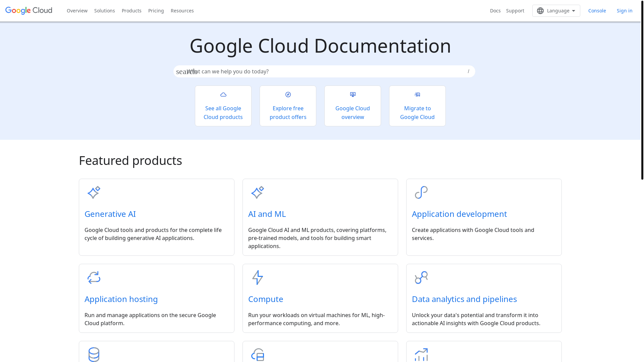Go to the Pricing page
Image resolution: width=644 pixels, height=362 pixels.
156,11
